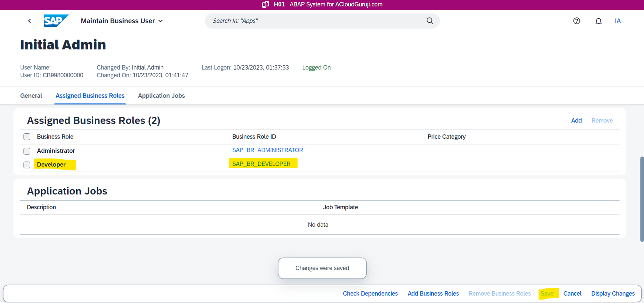Click Add in Assigned Business Roles
This screenshot has width=644, height=303.
pos(576,120)
